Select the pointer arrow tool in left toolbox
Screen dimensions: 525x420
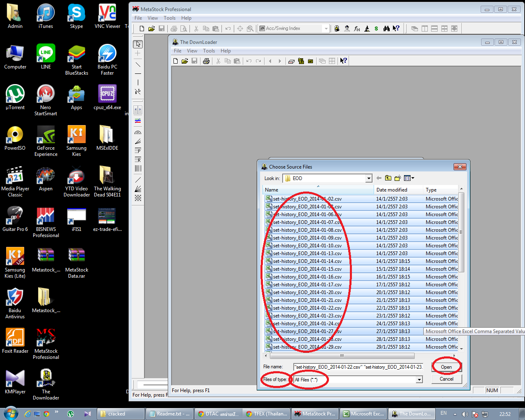click(138, 44)
